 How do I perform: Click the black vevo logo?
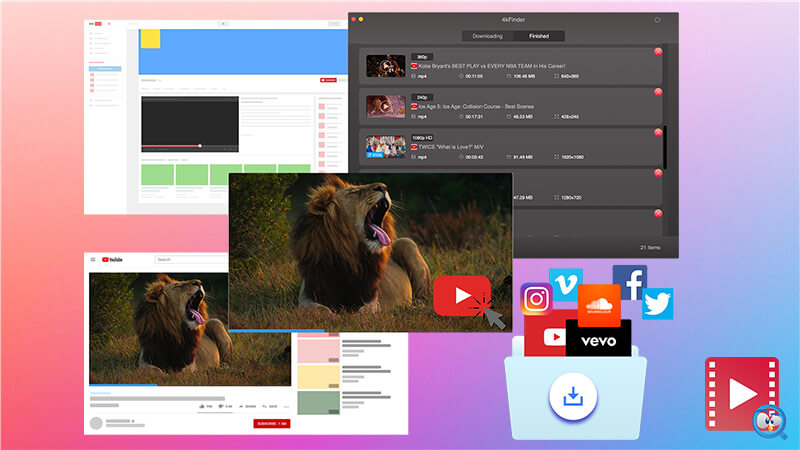(598, 340)
